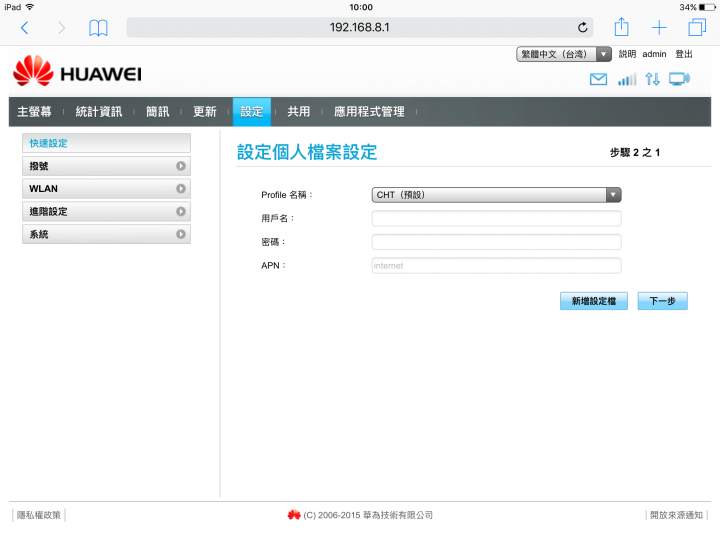Click the connected devices monitor icon
This screenshot has width=720, height=540.
pyautogui.click(x=679, y=79)
